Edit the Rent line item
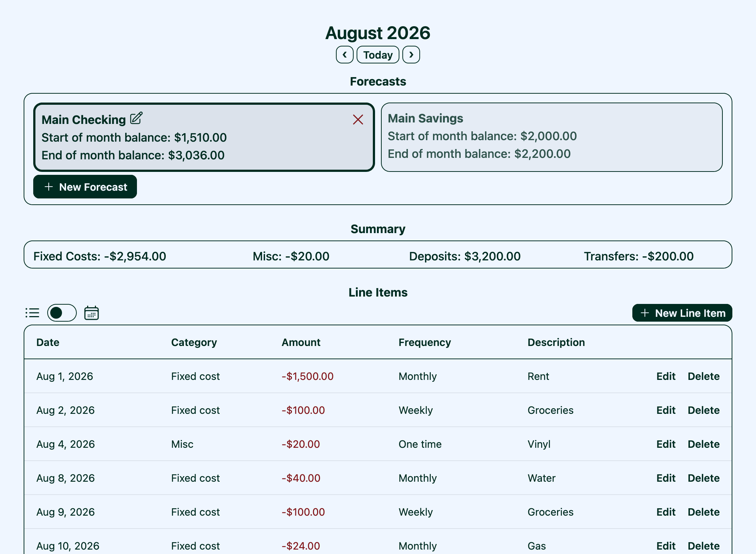This screenshot has height=554, width=756. (666, 376)
